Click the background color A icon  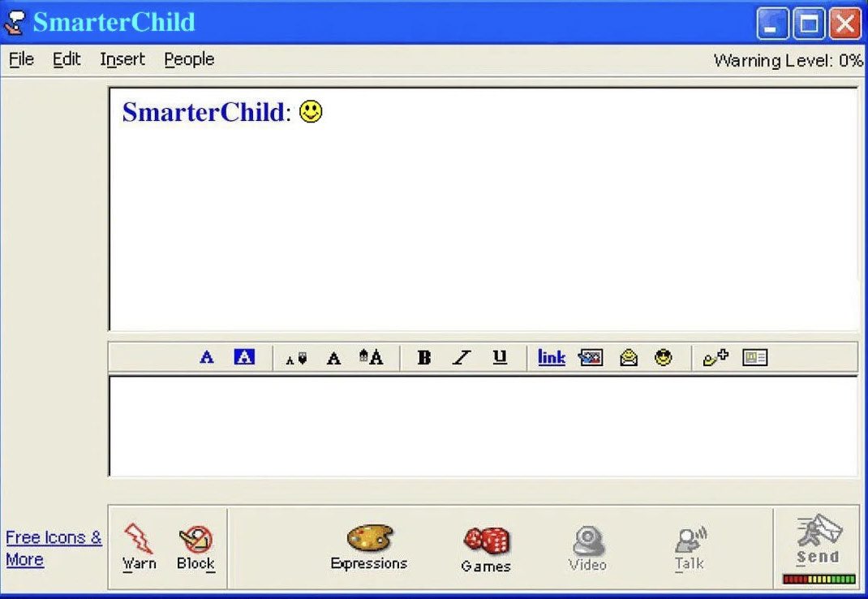[x=244, y=357]
